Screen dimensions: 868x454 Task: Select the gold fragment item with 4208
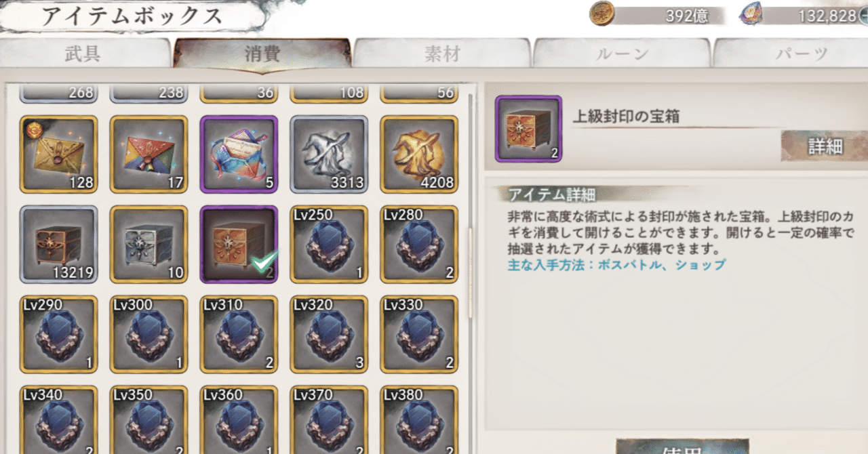pos(419,154)
